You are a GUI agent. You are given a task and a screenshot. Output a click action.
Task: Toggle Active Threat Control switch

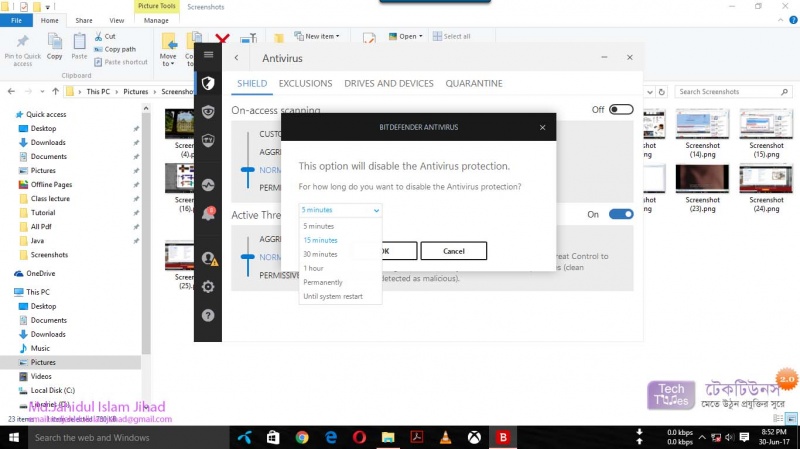(x=621, y=214)
